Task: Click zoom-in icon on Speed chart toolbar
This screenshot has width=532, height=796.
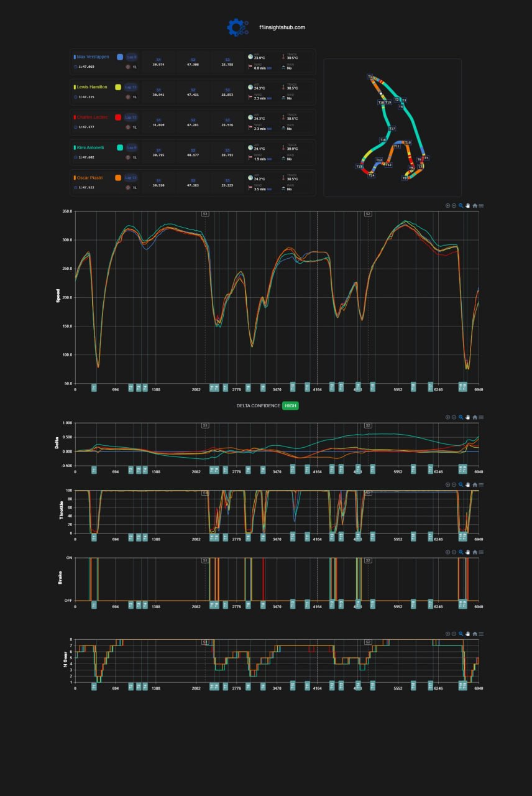Action: coord(447,206)
